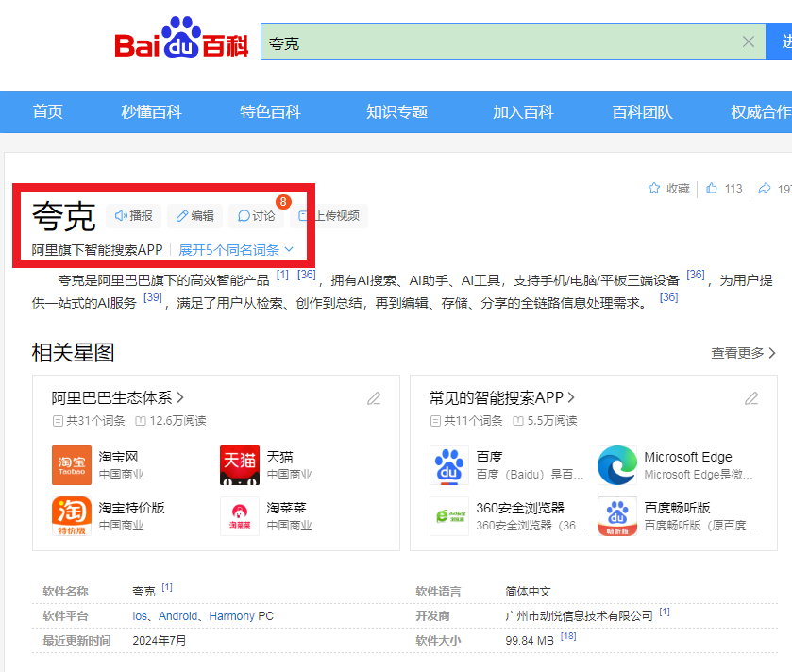The width and height of the screenshot is (792, 672).
Task: 点击搜索框中的清除叉号
Action: click(749, 42)
